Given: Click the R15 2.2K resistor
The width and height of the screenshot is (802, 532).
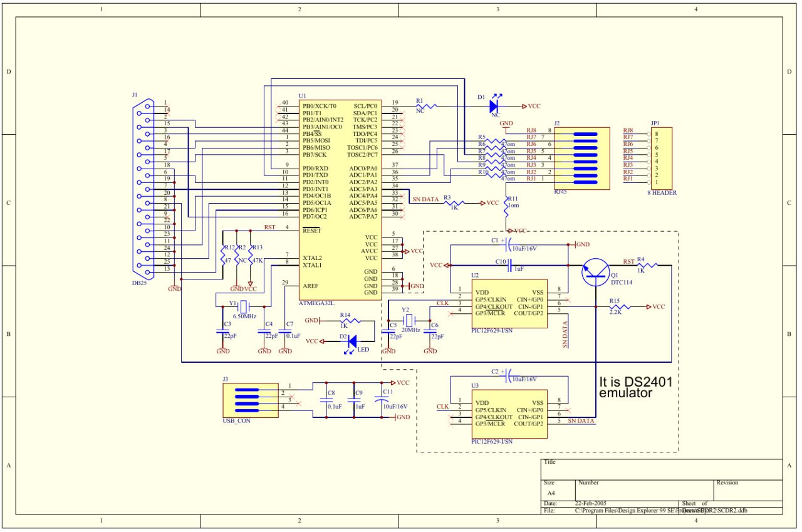Looking at the screenshot, I should [618, 307].
